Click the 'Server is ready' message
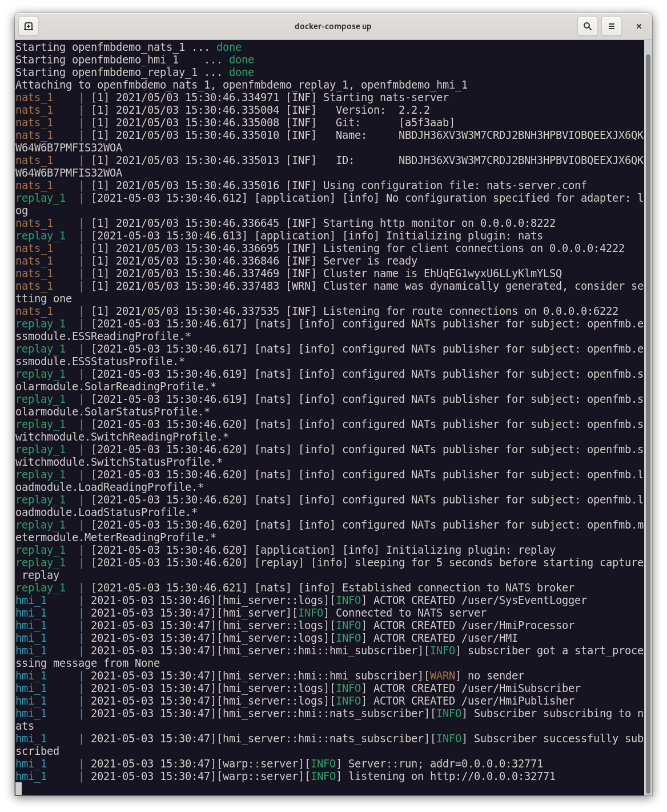Screen dimensions: 667x812 point(370,261)
